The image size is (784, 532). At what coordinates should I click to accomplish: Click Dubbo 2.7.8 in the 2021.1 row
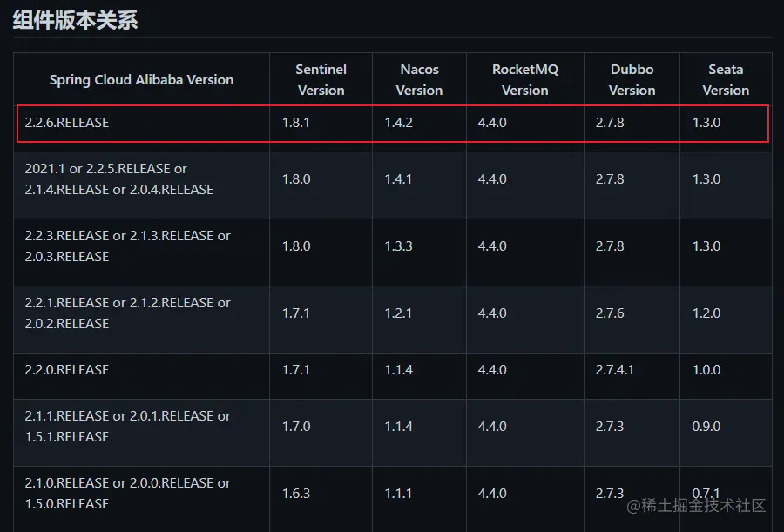click(x=610, y=179)
